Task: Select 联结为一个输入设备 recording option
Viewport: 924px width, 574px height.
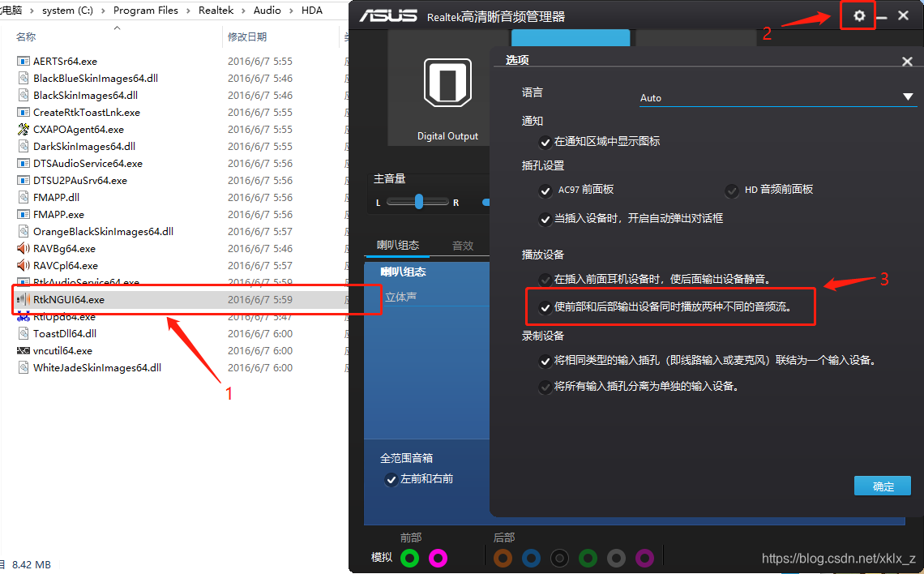Action: (x=545, y=362)
